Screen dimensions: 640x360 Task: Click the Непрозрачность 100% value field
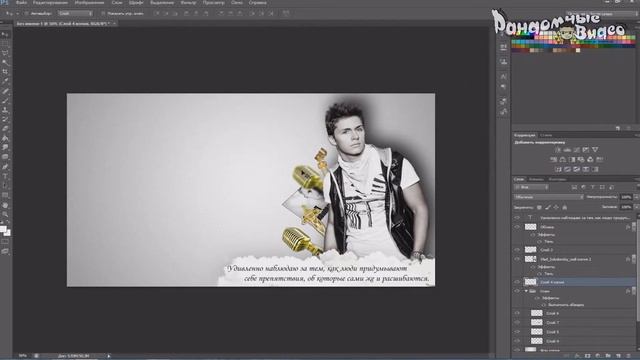(626, 197)
